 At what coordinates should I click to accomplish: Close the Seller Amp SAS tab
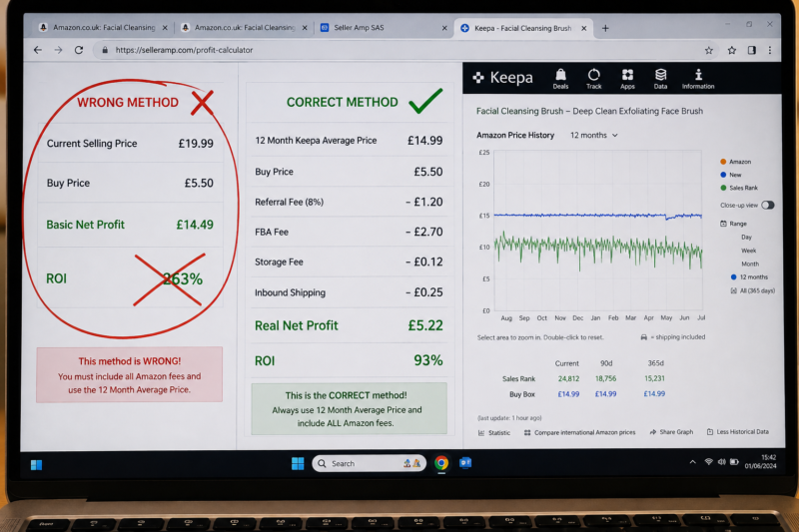[x=444, y=28]
